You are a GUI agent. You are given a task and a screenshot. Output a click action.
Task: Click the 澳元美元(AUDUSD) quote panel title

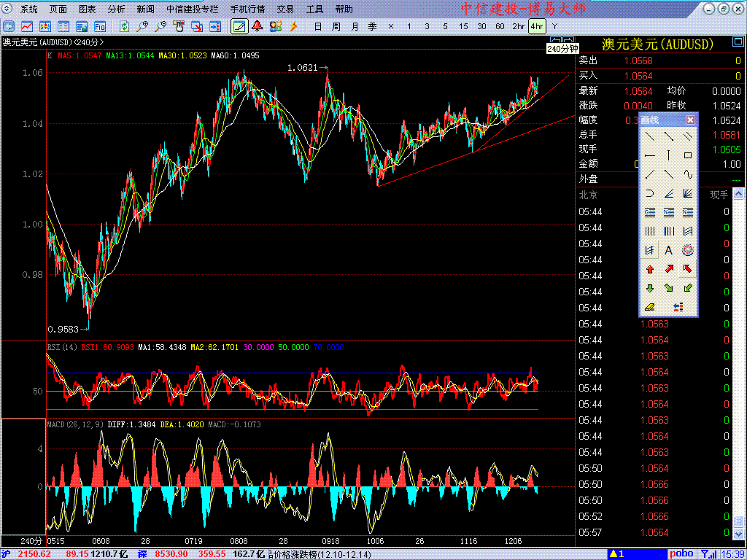pos(657,44)
